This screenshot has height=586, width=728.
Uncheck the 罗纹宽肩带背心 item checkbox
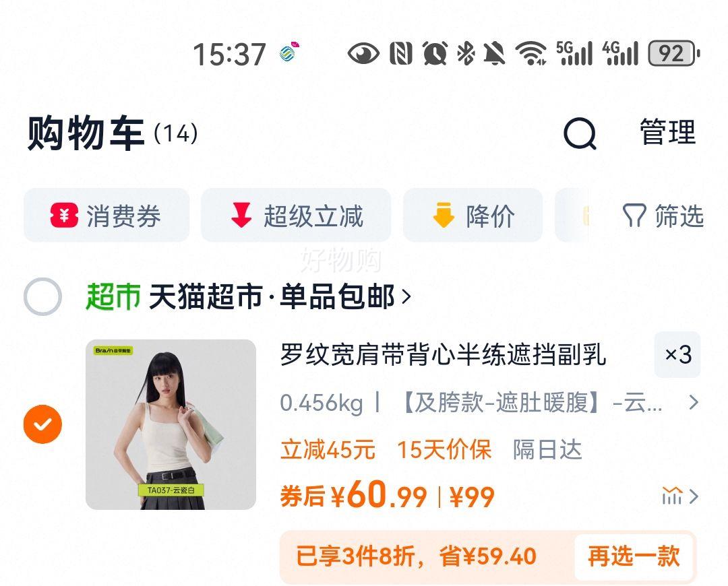click(42, 424)
